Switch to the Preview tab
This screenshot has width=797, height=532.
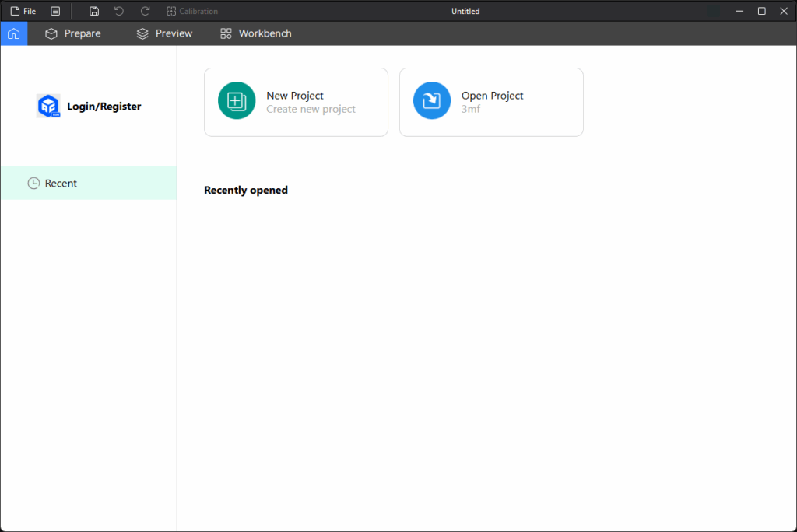pyautogui.click(x=164, y=33)
